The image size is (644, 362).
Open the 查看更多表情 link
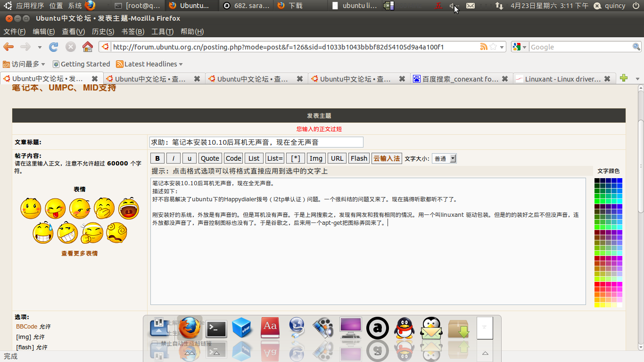tap(80, 253)
